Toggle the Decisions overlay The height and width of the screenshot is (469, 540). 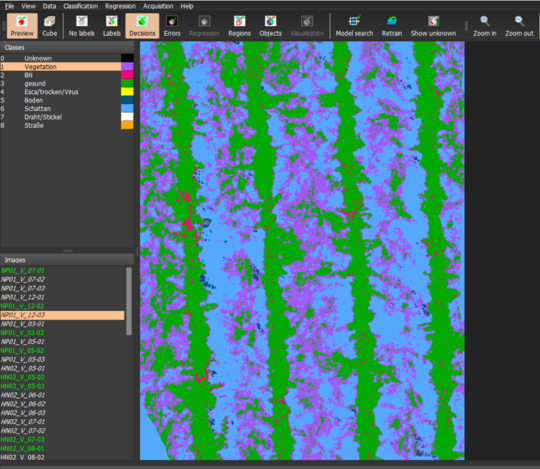[142, 26]
